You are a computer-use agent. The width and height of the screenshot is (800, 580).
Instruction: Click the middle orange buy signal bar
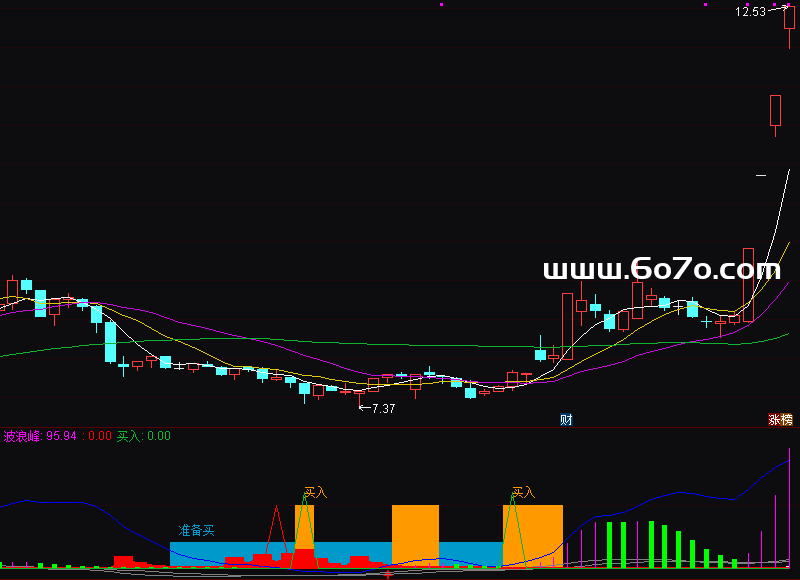coord(415,534)
